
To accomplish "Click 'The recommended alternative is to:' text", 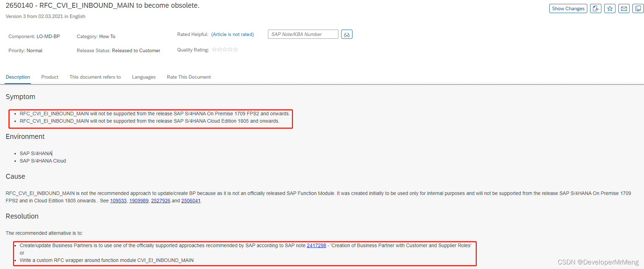I will (44, 233).
